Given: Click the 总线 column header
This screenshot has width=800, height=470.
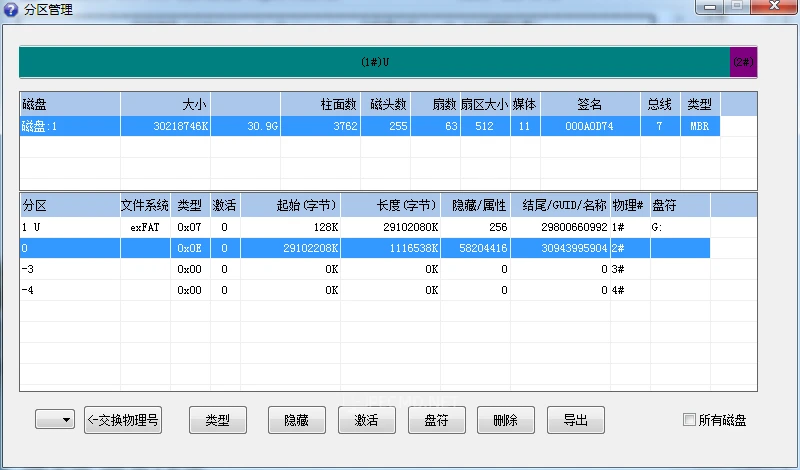Looking at the screenshot, I should coord(660,104).
